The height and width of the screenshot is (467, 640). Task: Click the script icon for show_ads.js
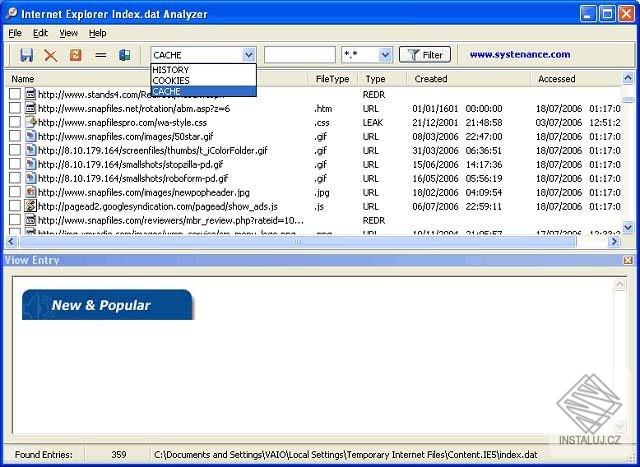[x=31, y=206]
